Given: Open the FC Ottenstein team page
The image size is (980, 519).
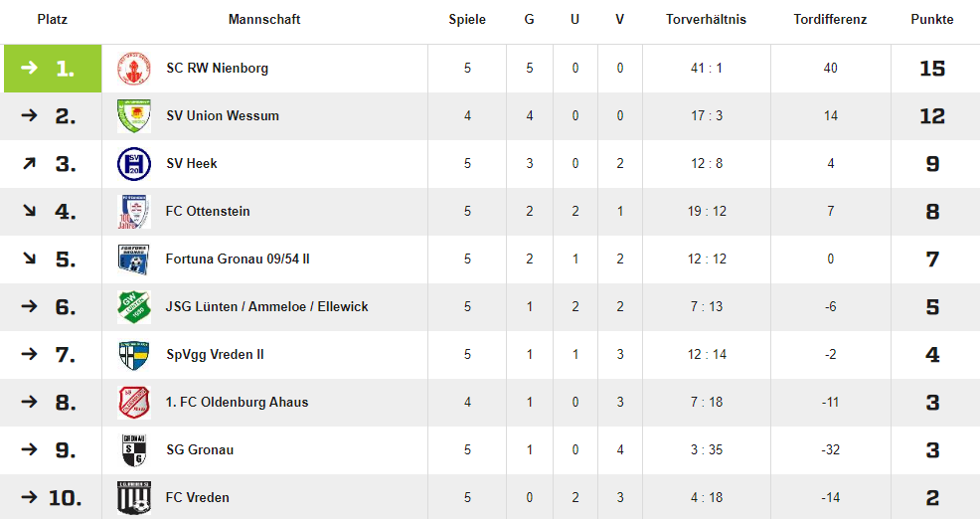Looking at the screenshot, I should coord(208,212).
